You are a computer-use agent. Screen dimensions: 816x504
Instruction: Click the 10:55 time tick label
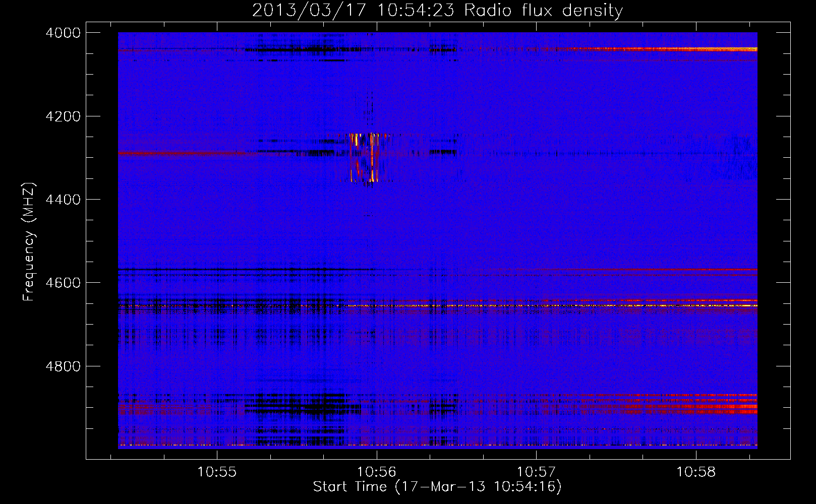click(x=217, y=472)
